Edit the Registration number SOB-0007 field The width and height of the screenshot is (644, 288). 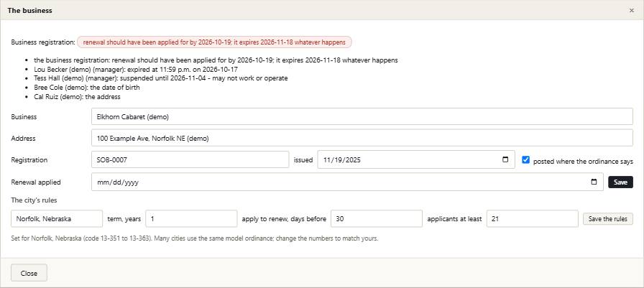[190, 160]
